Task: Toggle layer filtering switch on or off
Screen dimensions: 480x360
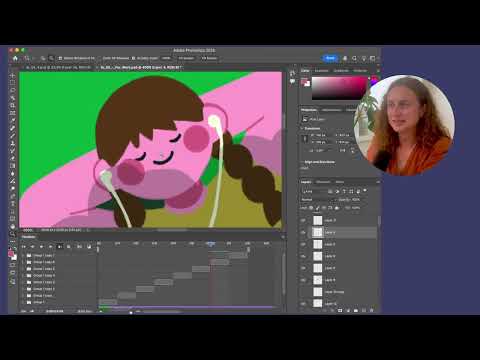Action: click(x=365, y=191)
